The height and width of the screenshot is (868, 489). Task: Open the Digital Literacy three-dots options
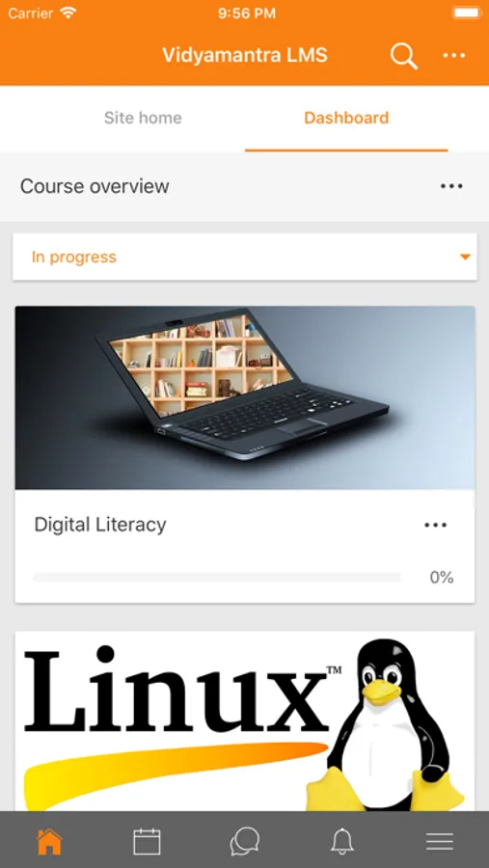point(435,525)
